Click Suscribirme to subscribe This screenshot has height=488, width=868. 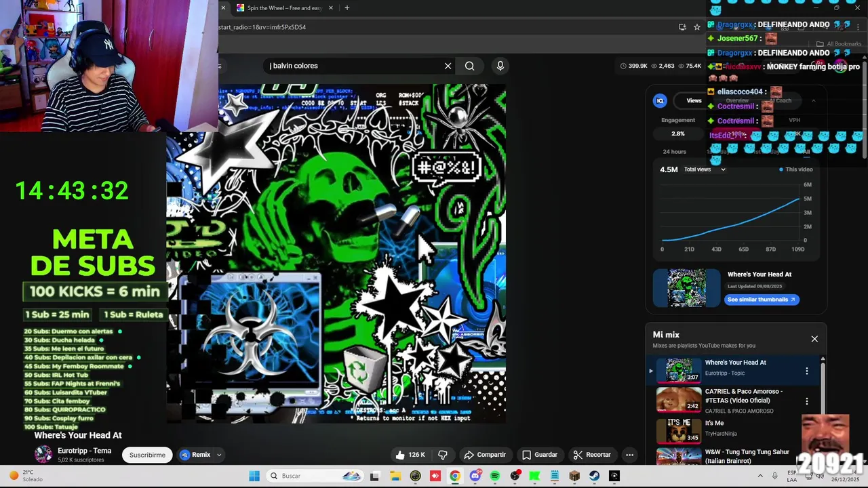(147, 455)
